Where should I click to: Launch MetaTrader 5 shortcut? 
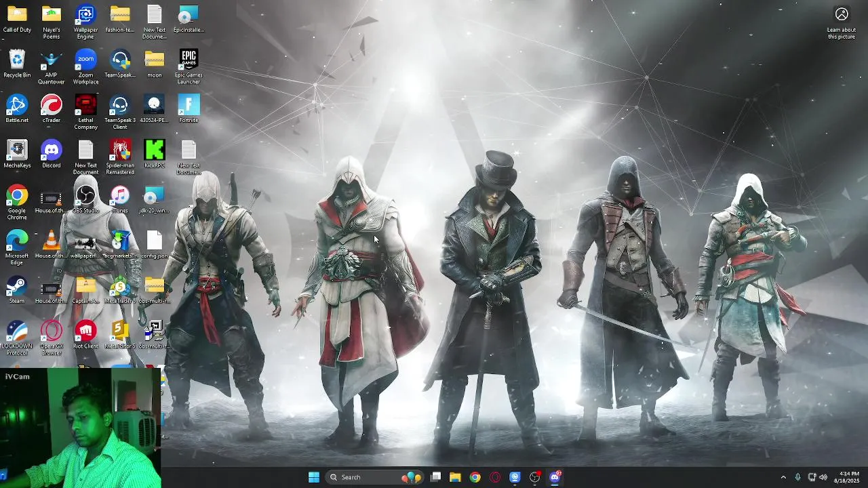click(x=120, y=290)
